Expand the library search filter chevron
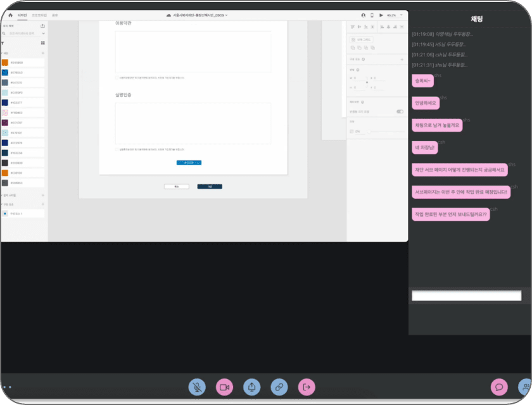This screenshot has height=405, width=532. click(44, 34)
